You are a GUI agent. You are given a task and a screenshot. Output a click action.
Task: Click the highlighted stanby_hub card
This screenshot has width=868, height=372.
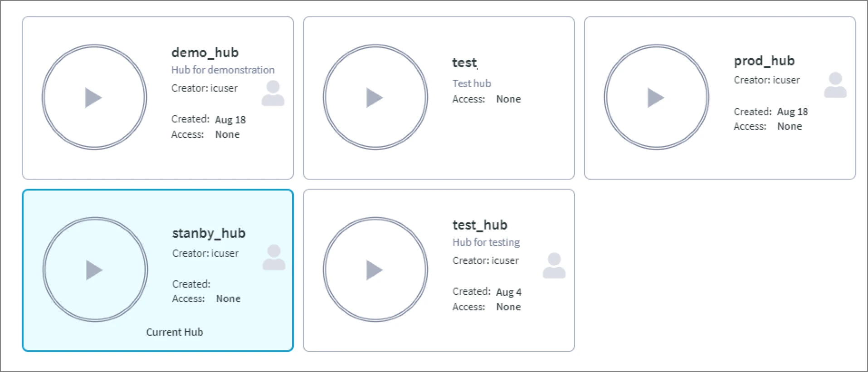[x=157, y=270]
